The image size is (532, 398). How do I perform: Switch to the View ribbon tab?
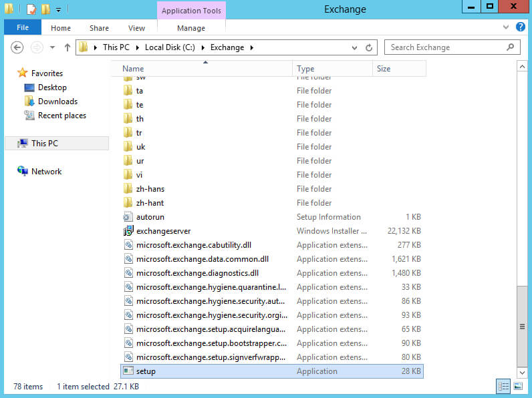136,28
